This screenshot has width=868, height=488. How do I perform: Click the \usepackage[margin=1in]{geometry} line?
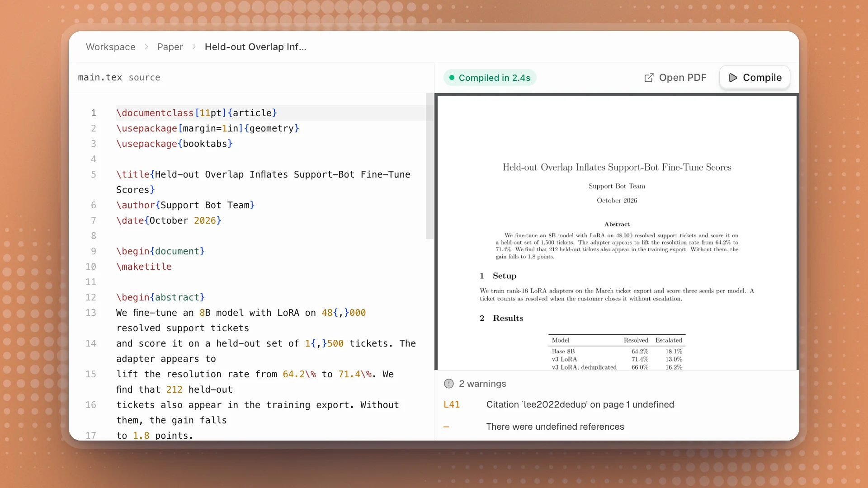point(208,128)
